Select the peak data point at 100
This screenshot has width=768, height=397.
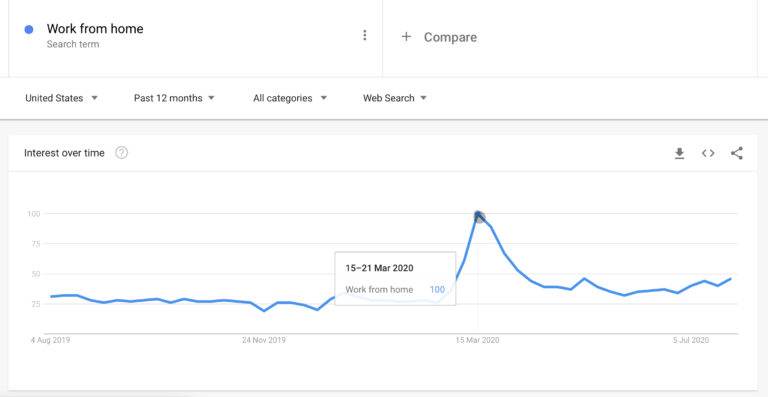[x=479, y=216]
